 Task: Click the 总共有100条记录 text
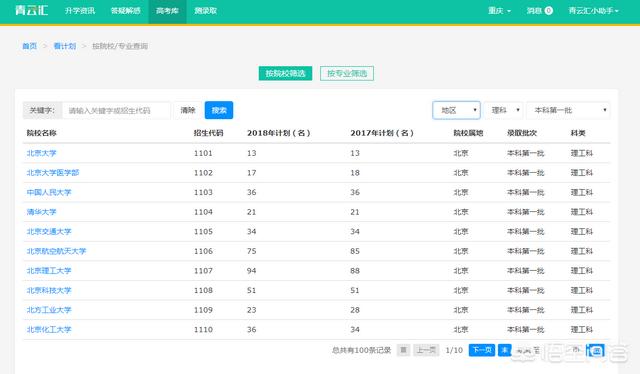pyautogui.click(x=362, y=350)
